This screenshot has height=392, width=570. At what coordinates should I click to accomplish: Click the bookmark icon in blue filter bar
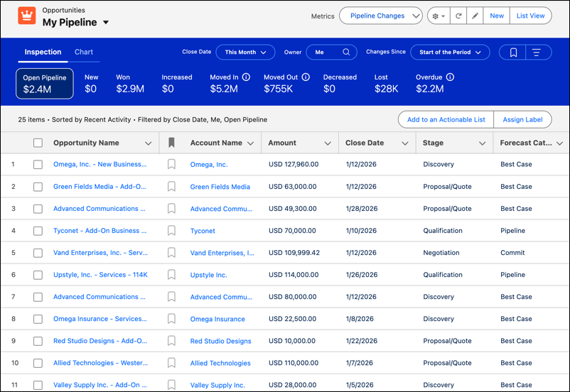pyautogui.click(x=513, y=53)
